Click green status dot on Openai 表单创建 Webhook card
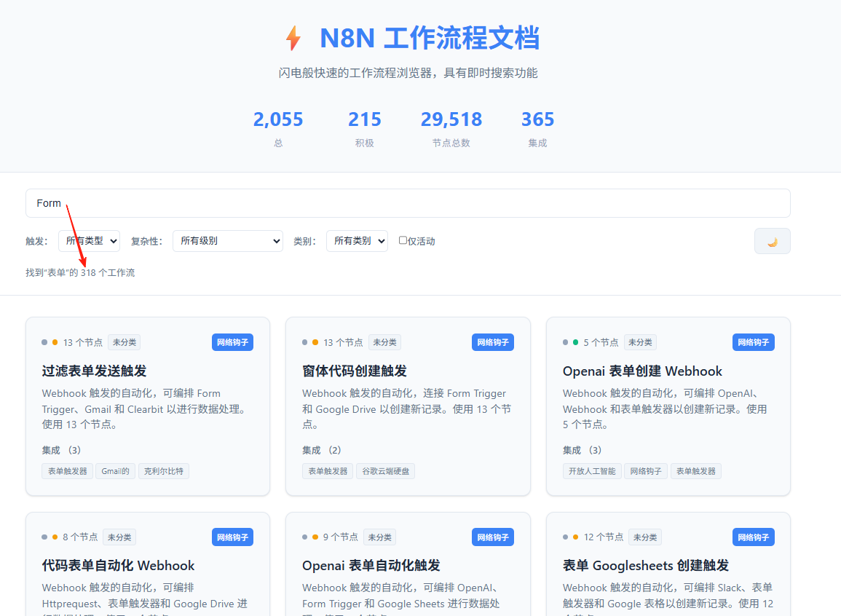841x616 pixels. (575, 342)
